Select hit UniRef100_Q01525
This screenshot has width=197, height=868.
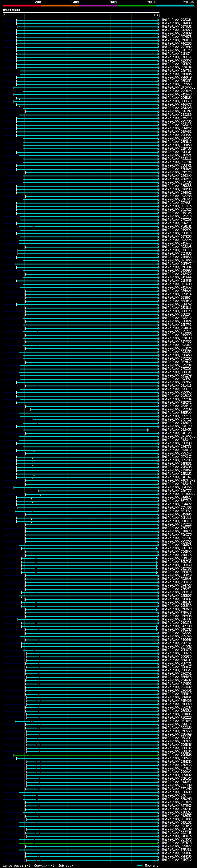[x=177, y=91]
